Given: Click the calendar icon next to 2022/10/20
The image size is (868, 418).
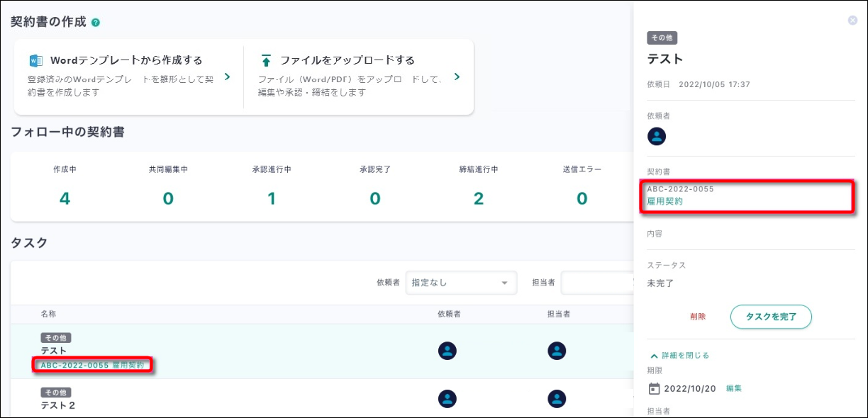Looking at the screenshot, I should pos(655,388).
